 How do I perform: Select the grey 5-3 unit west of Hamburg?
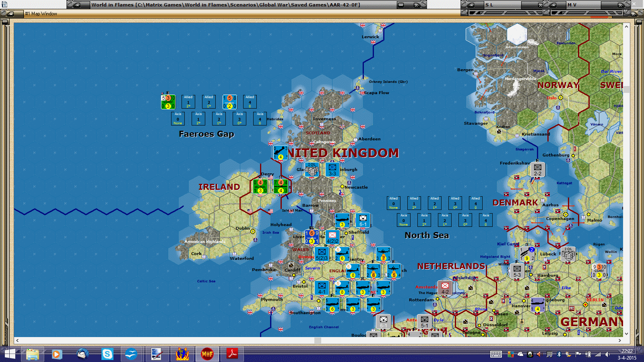517,271
